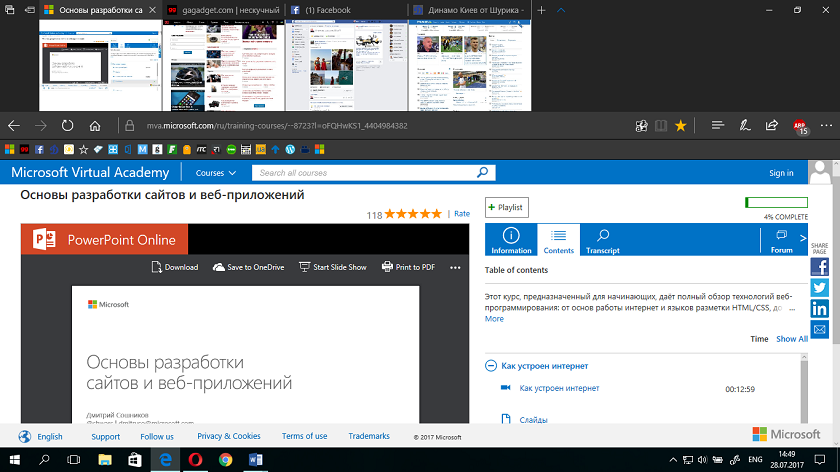This screenshot has width=840, height=472.
Task: Share page on Twitter
Action: point(819,288)
